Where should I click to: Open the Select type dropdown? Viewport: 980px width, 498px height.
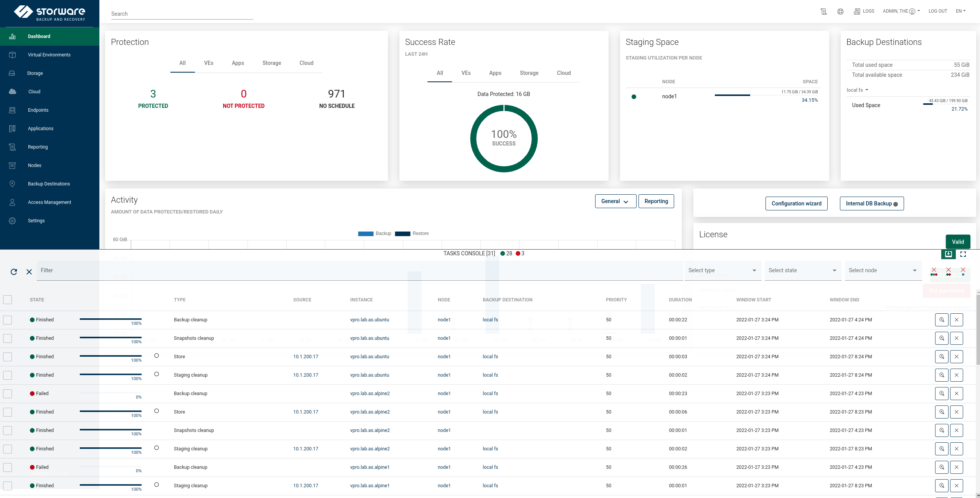click(x=722, y=271)
